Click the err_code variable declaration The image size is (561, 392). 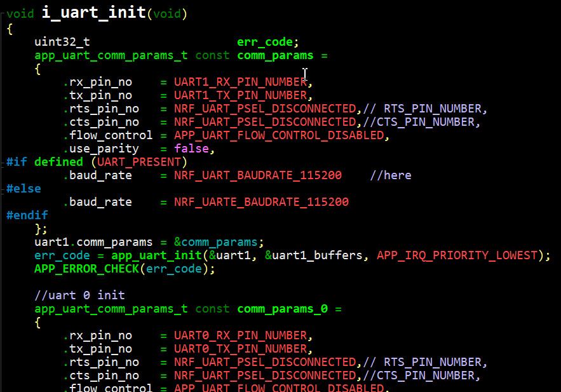coord(265,41)
